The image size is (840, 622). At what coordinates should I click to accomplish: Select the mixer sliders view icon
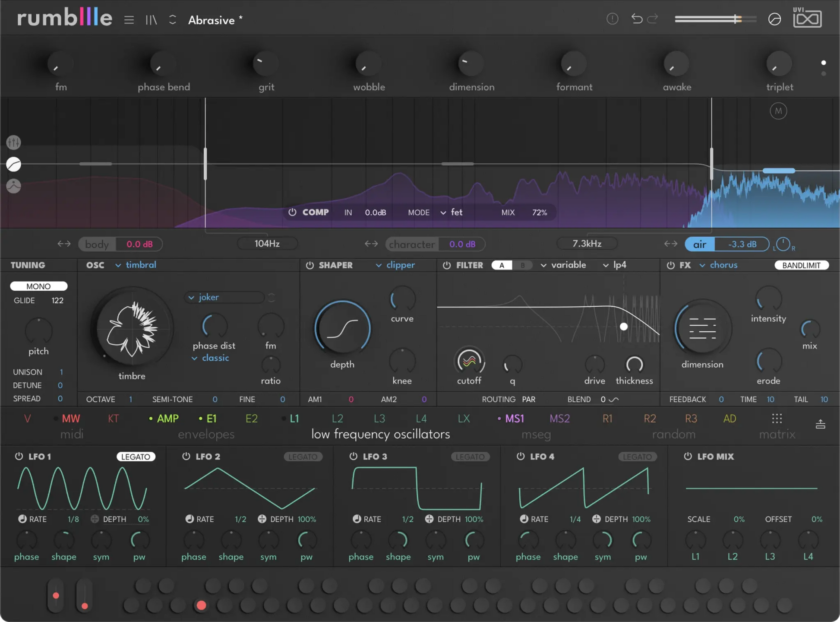pyautogui.click(x=13, y=142)
